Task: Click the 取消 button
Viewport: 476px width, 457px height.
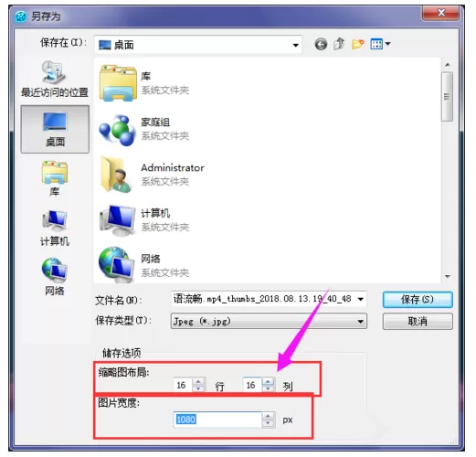Action: 418,322
